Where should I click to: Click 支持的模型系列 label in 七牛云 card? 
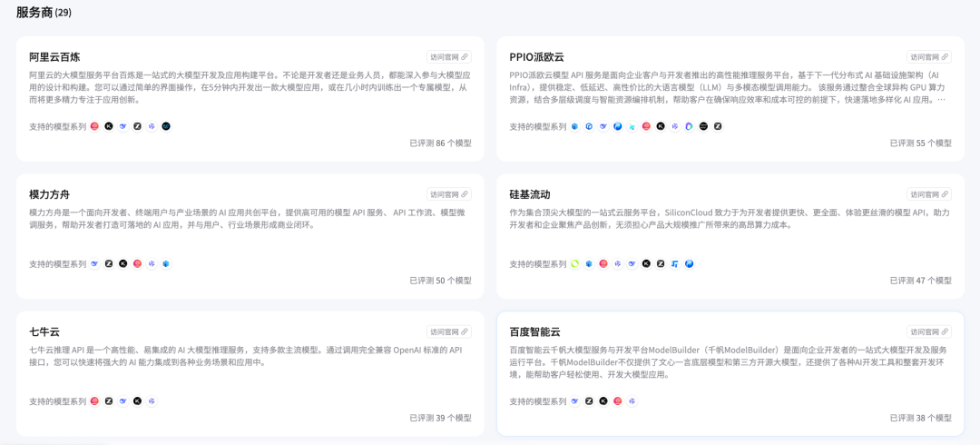click(57, 401)
